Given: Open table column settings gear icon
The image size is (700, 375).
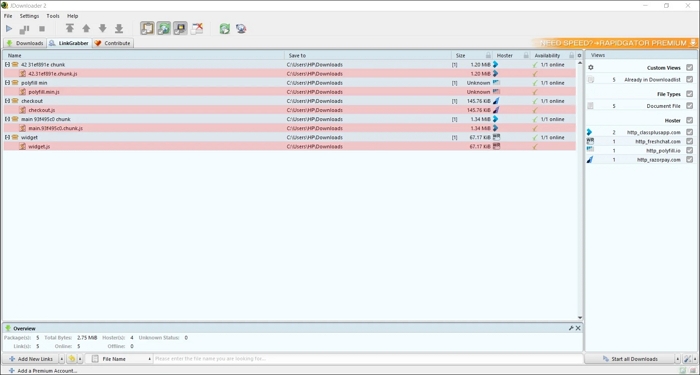Looking at the screenshot, I should [579, 55].
